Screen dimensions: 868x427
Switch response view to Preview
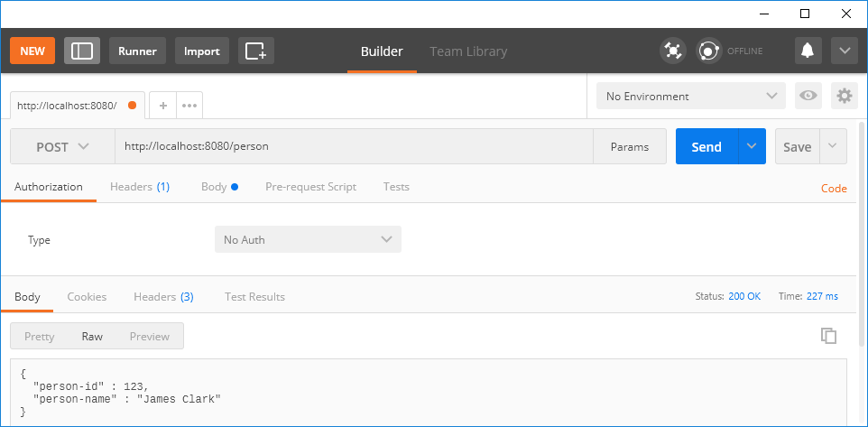pyautogui.click(x=150, y=336)
